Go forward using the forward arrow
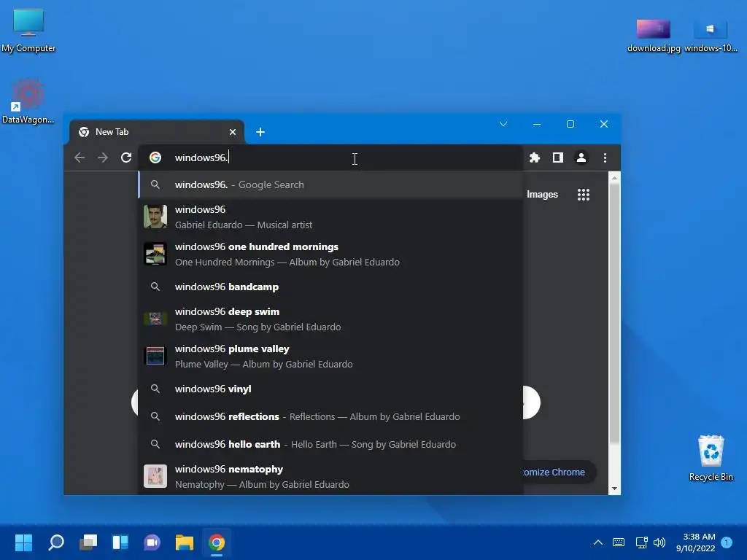This screenshot has width=747, height=560. tap(103, 157)
